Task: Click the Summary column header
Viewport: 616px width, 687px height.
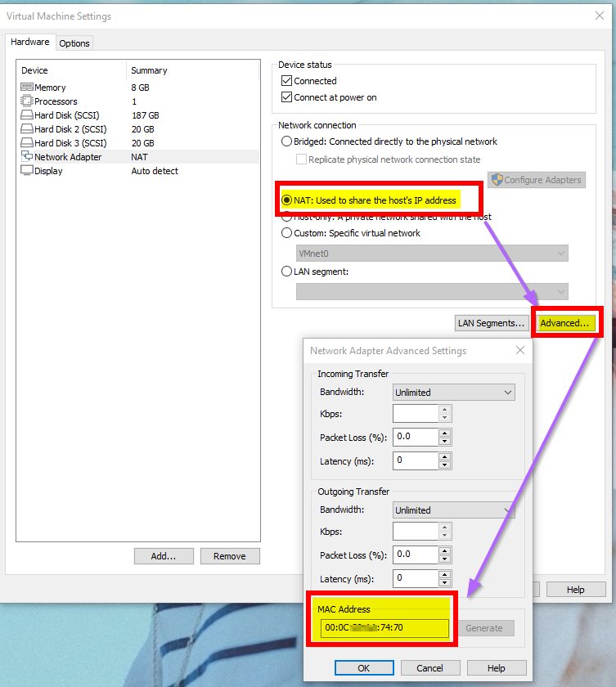Action: click(x=150, y=70)
